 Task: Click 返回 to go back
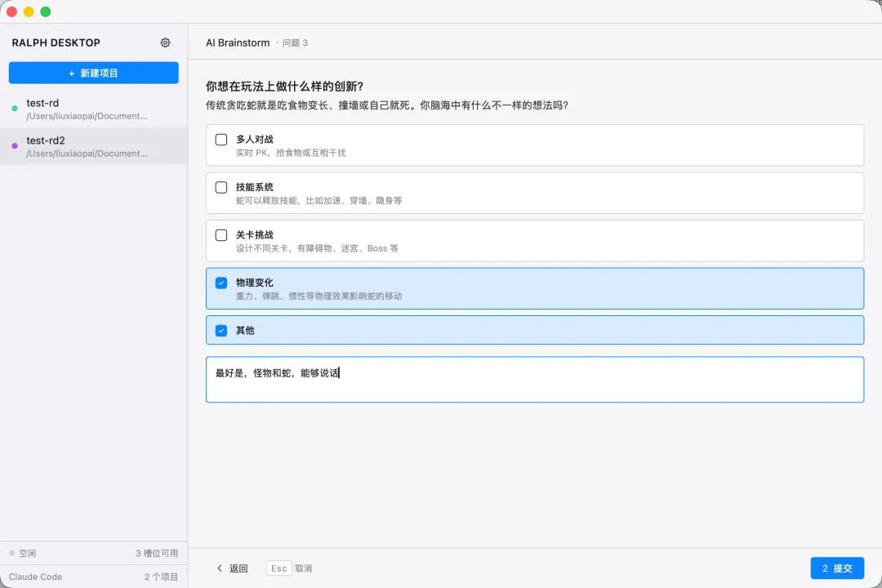(238, 568)
